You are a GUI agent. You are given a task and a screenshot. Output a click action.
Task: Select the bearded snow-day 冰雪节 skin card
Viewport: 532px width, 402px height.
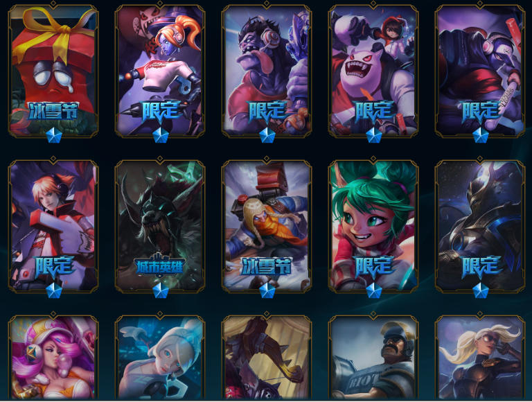267,226
